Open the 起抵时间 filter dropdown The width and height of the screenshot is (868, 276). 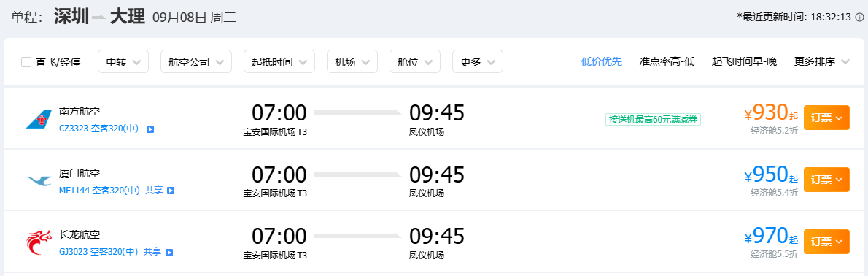click(x=279, y=61)
